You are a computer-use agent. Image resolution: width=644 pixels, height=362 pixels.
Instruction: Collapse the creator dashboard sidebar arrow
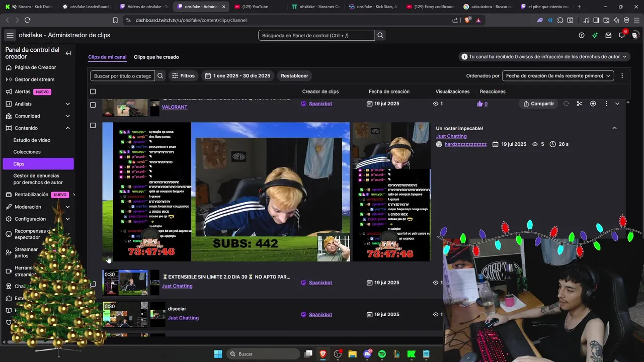tap(68, 53)
